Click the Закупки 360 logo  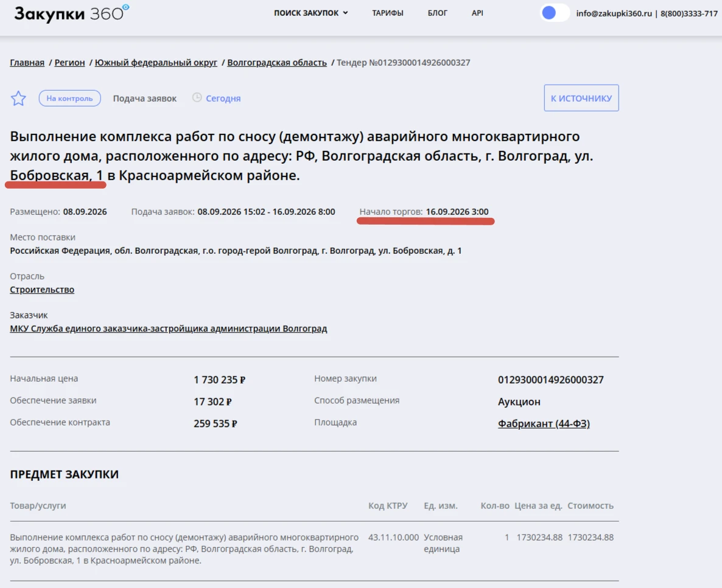tap(72, 13)
